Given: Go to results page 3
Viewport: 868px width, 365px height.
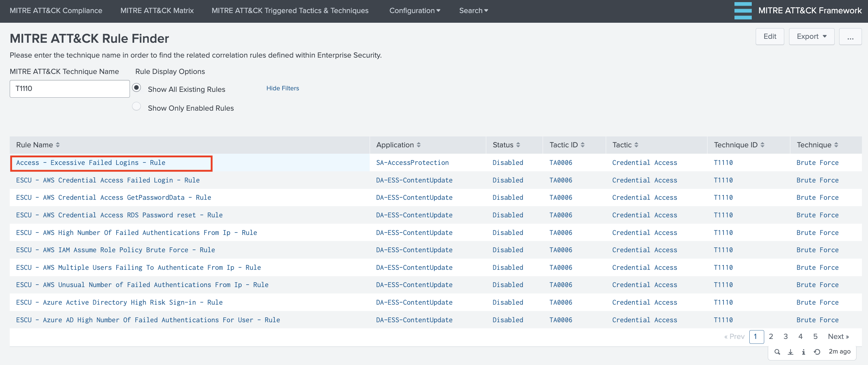Looking at the screenshot, I should tap(785, 337).
